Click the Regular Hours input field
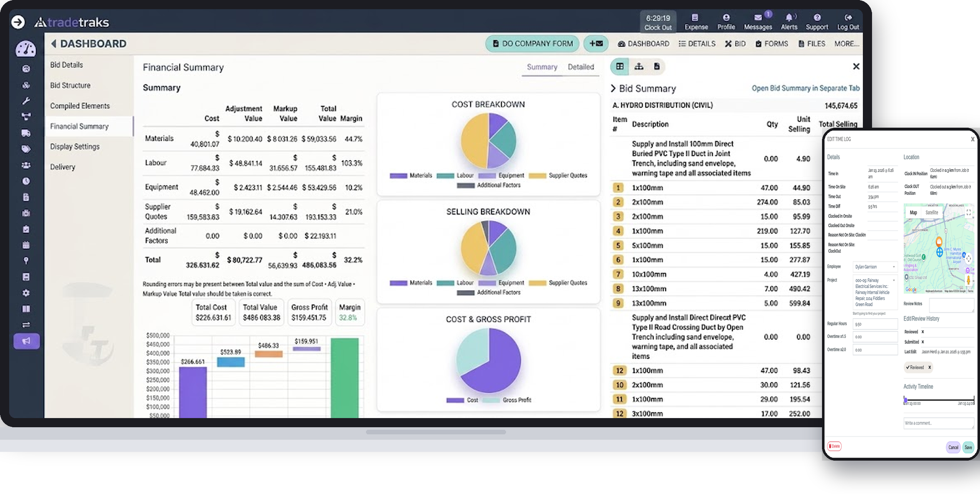The image size is (980, 494). 875,324
